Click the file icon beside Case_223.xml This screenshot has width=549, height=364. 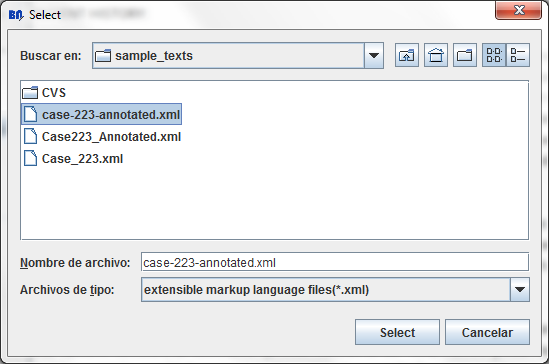click(30, 158)
